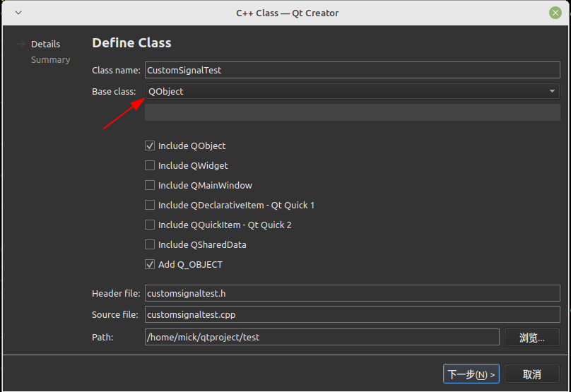Toggle the Include QSharedData checkbox
Screen dimensions: 571x392
tap(150, 245)
